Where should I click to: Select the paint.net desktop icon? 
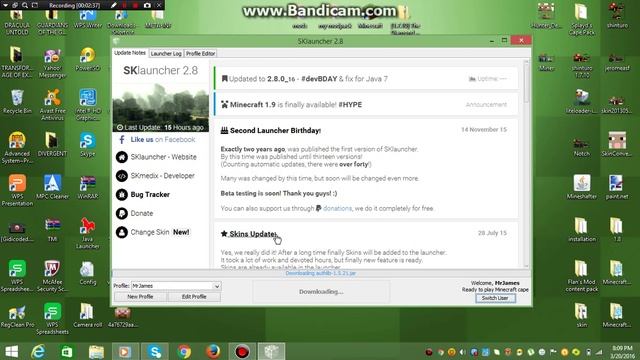[x=616, y=187]
